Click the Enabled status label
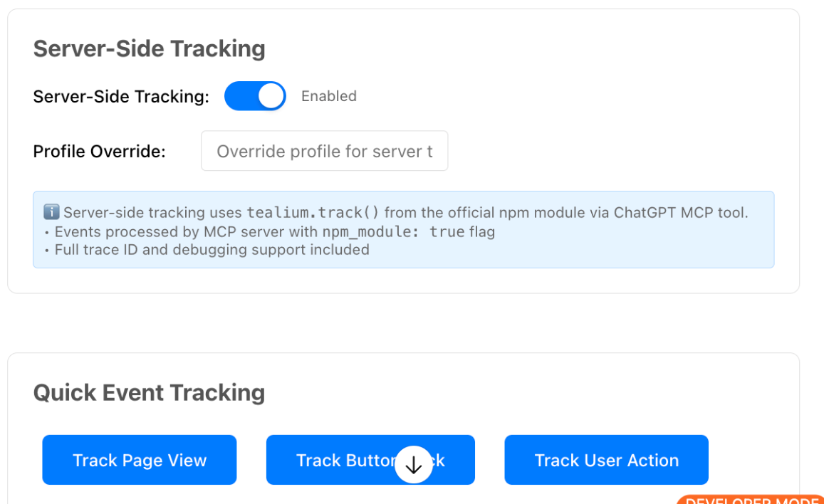The width and height of the screenshot is (824, 504). [x=328, y=96]
